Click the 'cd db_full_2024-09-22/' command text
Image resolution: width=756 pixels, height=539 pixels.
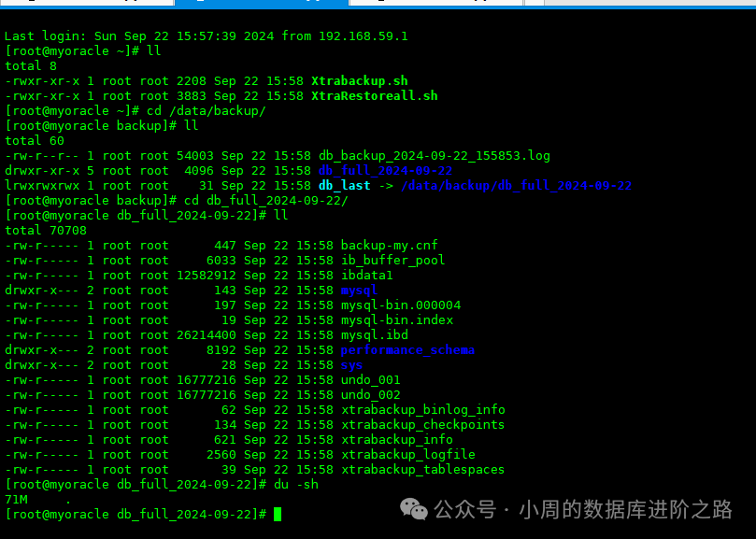tap(266, 201)
